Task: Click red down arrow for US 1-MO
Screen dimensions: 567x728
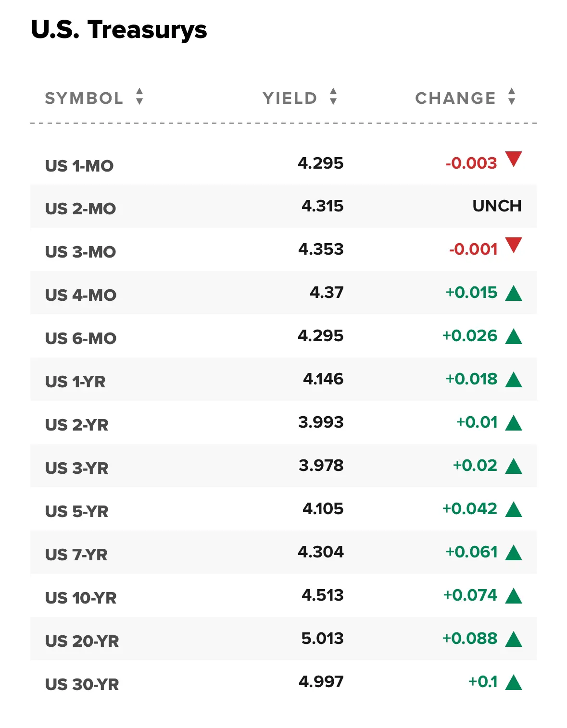Action: 514,159
